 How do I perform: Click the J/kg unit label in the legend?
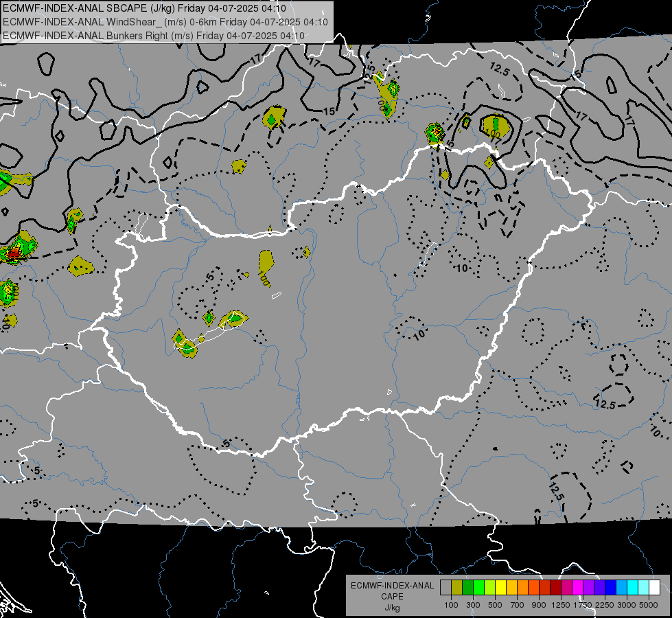click(393, 608)
